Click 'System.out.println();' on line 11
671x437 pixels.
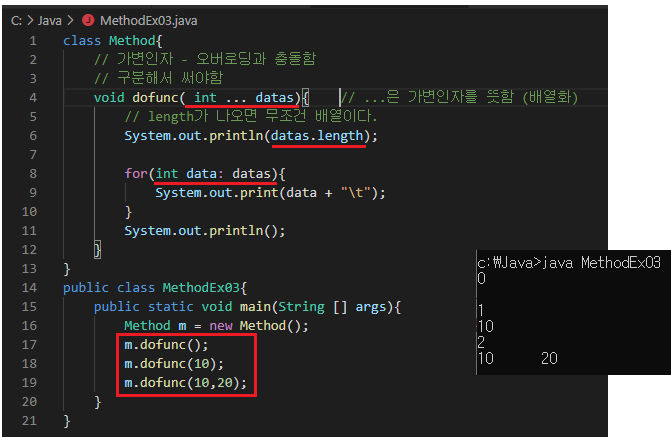click(205, 231)
